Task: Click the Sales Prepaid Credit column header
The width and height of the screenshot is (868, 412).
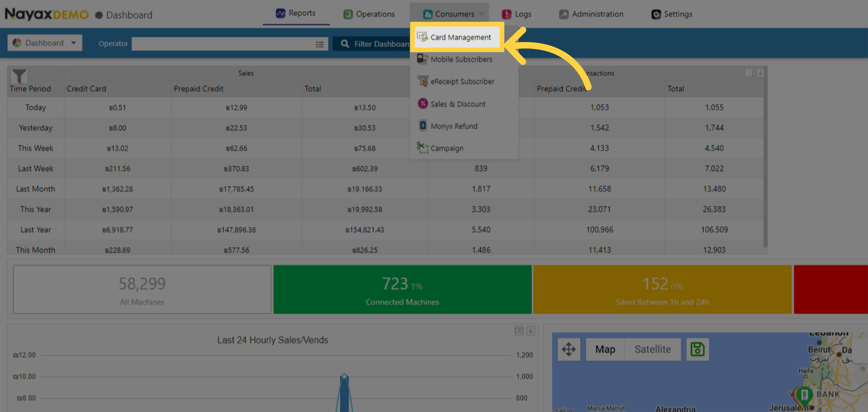Action: point(198,89)
